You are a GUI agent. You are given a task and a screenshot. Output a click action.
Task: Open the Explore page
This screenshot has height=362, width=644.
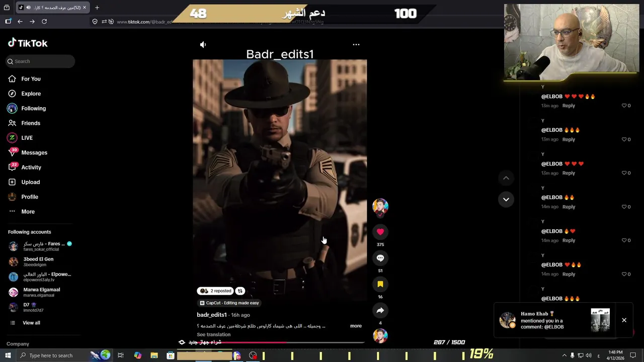point(24,94)
